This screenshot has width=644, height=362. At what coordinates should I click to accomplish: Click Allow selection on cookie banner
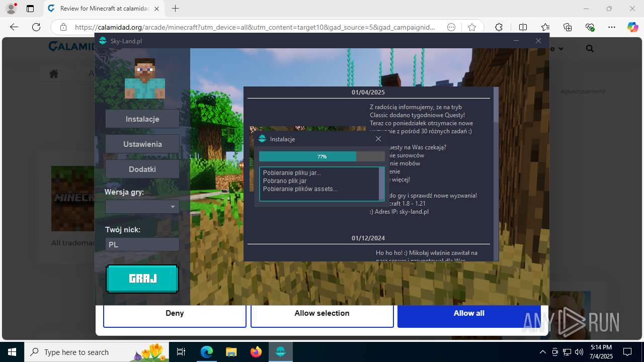322,313
